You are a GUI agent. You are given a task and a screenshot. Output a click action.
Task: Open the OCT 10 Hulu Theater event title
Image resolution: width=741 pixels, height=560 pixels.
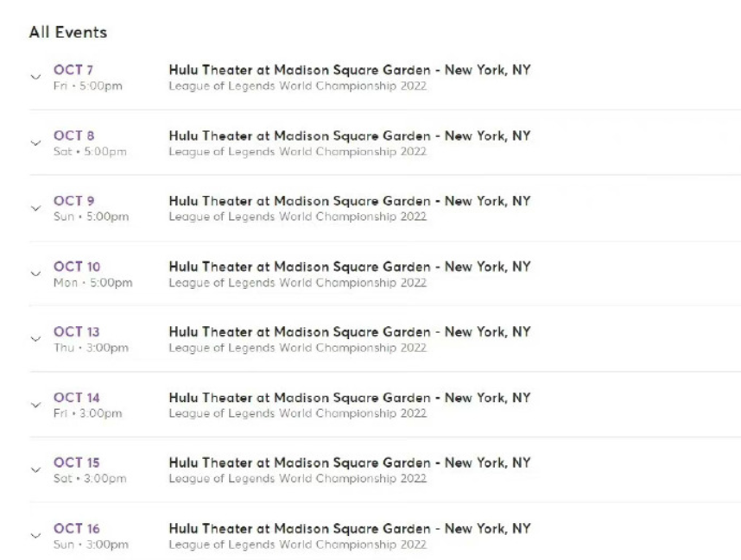pos(350,267)
